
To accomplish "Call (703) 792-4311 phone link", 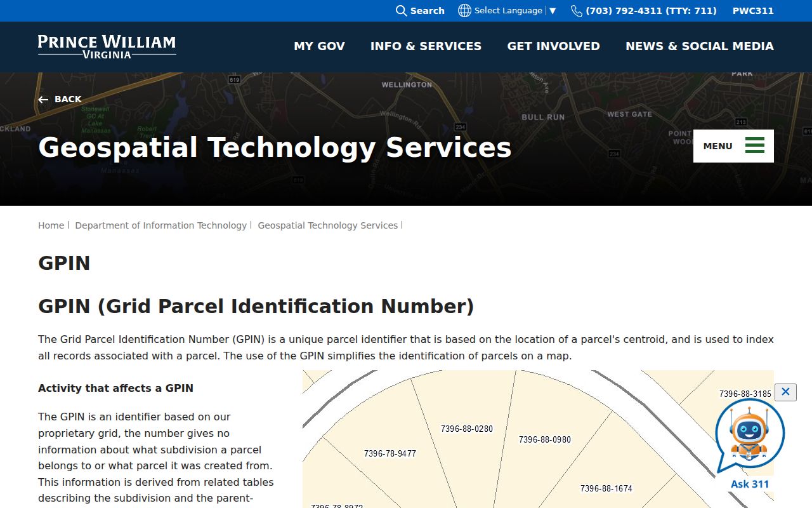I will [x=651, y=11].
